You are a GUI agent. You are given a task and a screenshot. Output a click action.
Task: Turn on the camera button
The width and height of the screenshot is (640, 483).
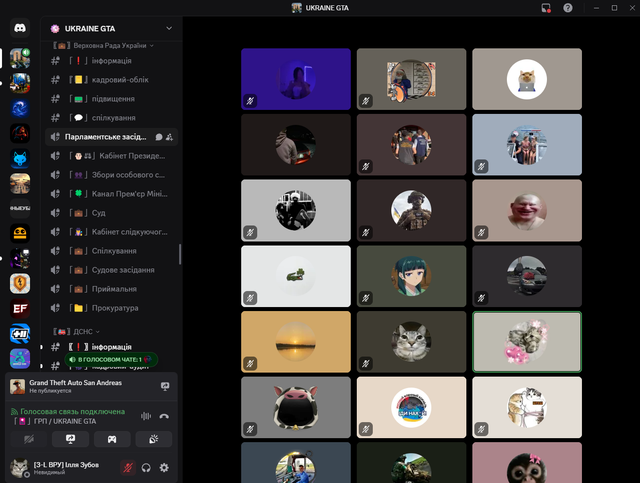click(29, 439)
